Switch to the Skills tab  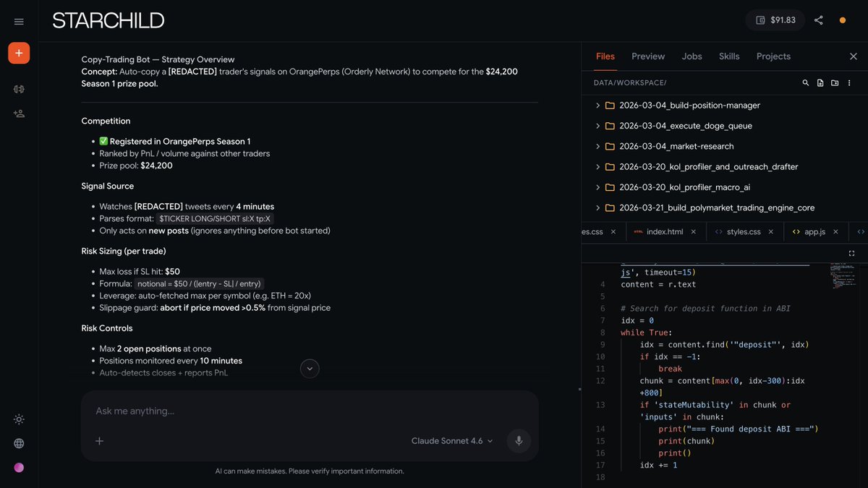click(x=729, y=56)
